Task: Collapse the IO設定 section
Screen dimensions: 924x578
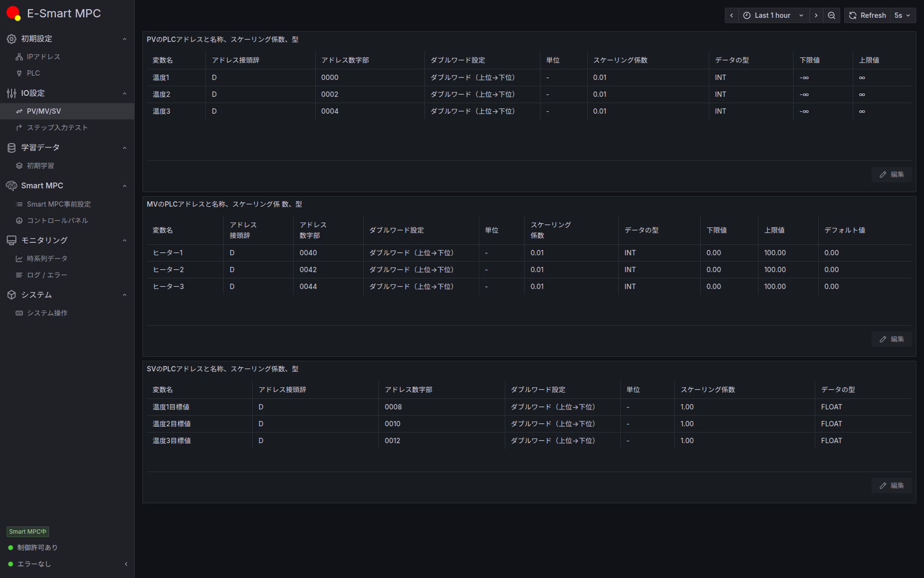Action: click(x=125, y=93)
